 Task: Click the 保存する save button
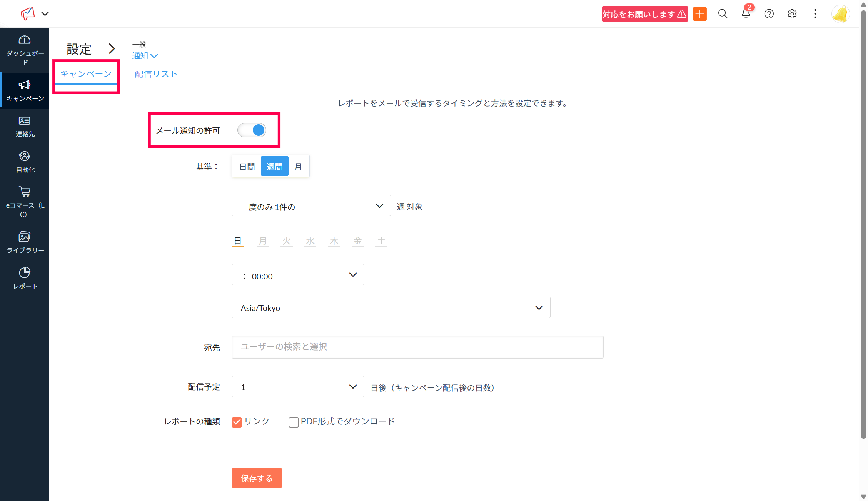[x=257, y=478]
